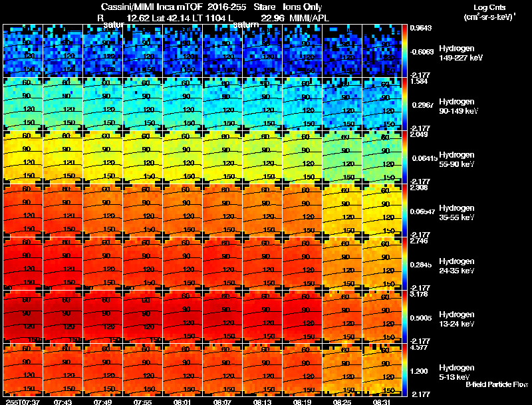Click the 08:25 panel in the 35-55 keV row
The height and width of the screenshot is (405, 532).
(x=342, y=210)
